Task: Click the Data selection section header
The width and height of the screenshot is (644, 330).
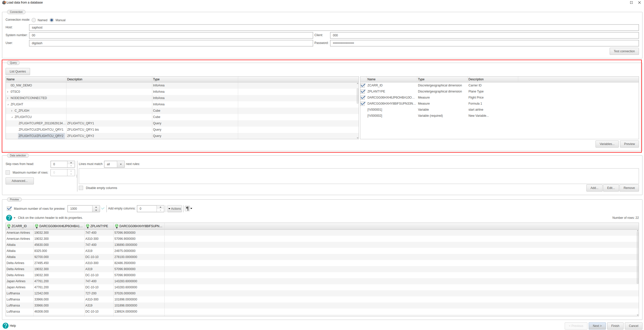Action: click(17, 155)
